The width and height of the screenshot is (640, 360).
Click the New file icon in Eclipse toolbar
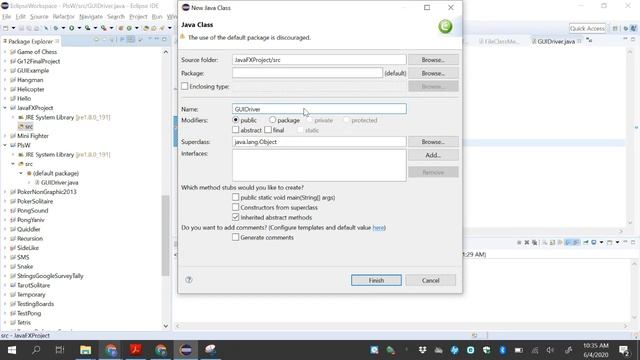(5, 28)
